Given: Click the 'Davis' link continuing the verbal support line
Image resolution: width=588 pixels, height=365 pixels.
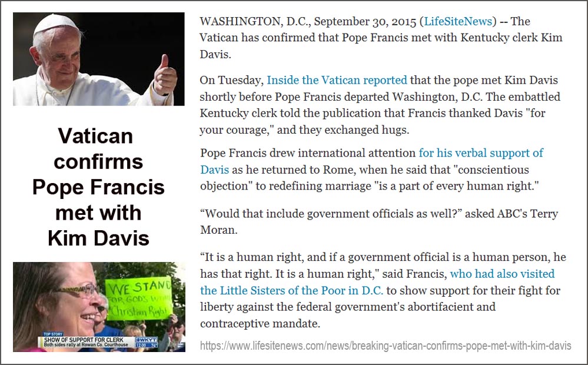Looking at the screenshot, I should coord(214,170).
